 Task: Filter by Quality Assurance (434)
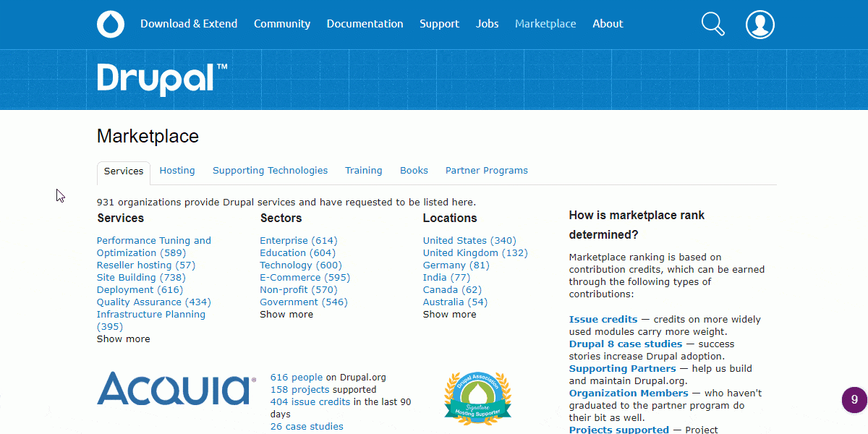click(x=154, y=302)
